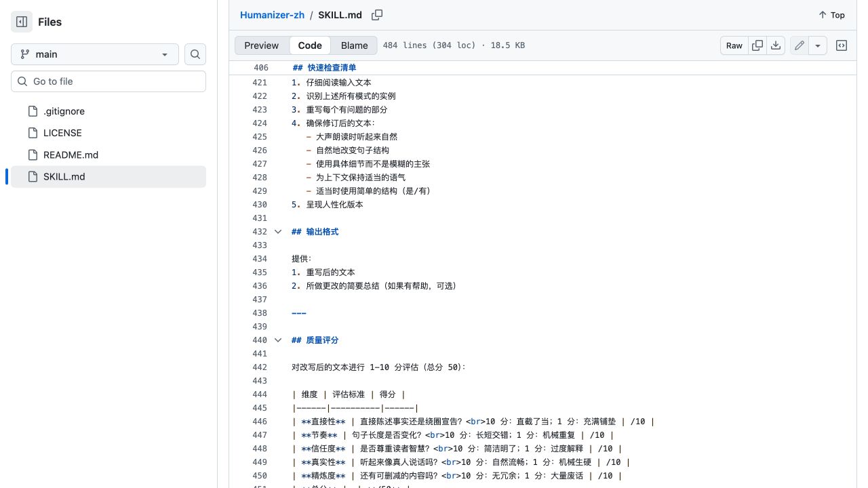Switch to Blame view
Viewport: 868px width, 488px height.
355,45
